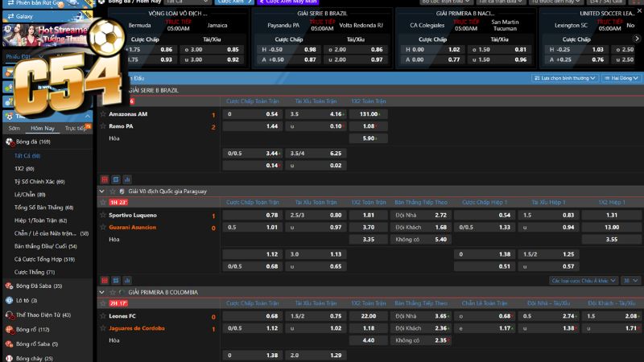Switch to the Trực tiếp tab

(75, 129)
